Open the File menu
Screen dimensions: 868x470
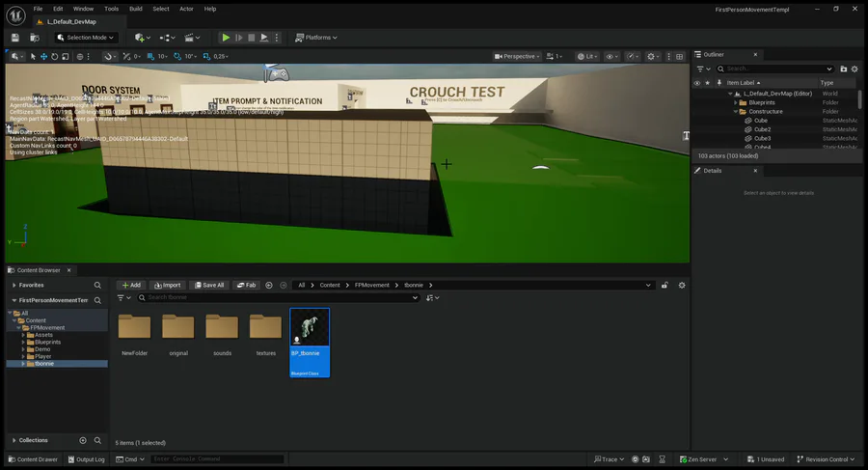coord(38,9)
